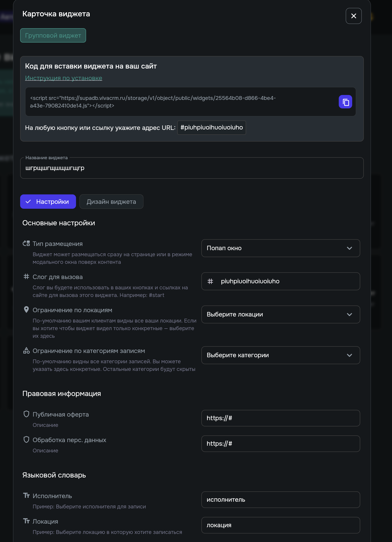Click the Групповой виджет badge button
This screenshot has width=392, height=542.
[x=53, y=35]
